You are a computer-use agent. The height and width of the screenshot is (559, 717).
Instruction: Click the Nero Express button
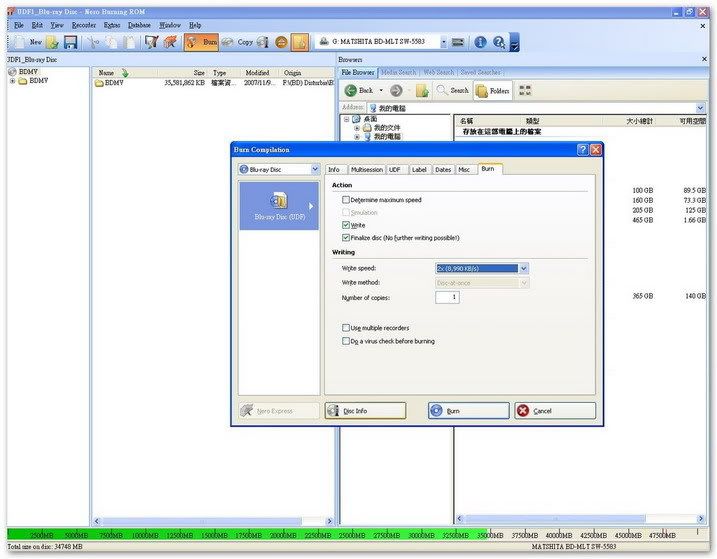tap(279, 411)
